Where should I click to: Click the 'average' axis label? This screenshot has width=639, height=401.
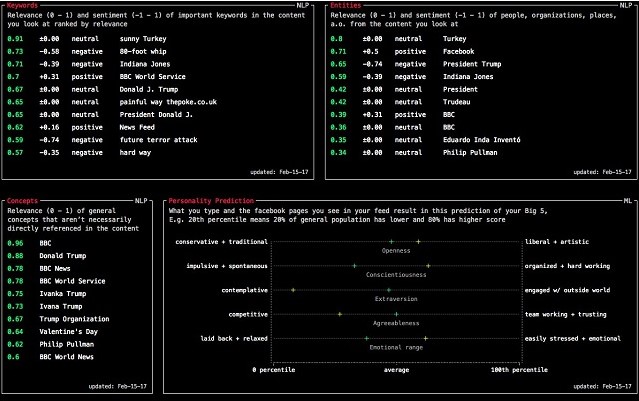click(x=396, y=370)
